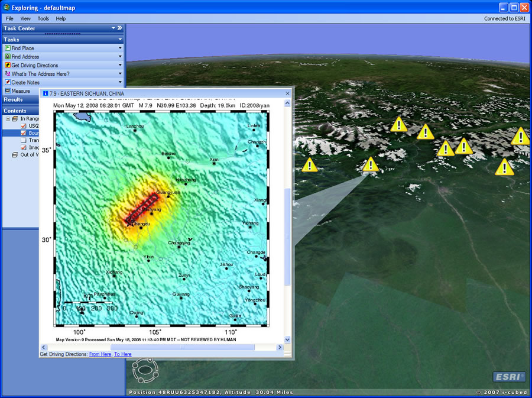Click the Chongqing city label on the shake map
This screenshot has height=398, width=532.
point(179,243)
